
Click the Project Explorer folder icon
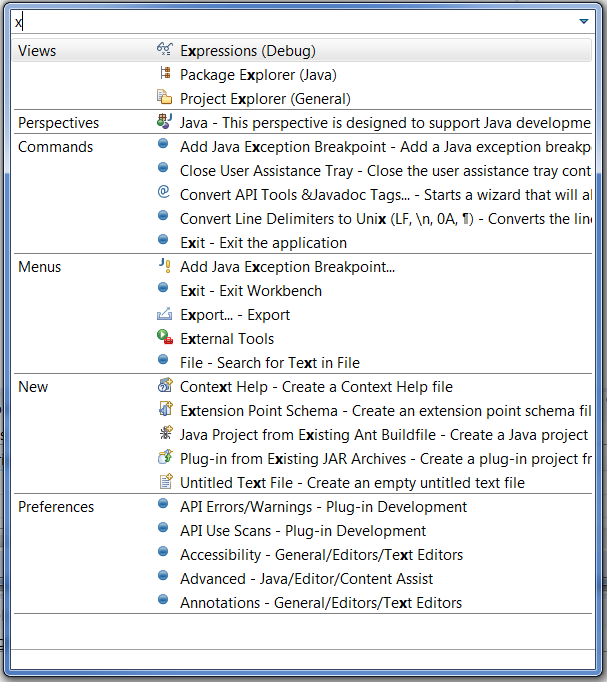point(165,98)
